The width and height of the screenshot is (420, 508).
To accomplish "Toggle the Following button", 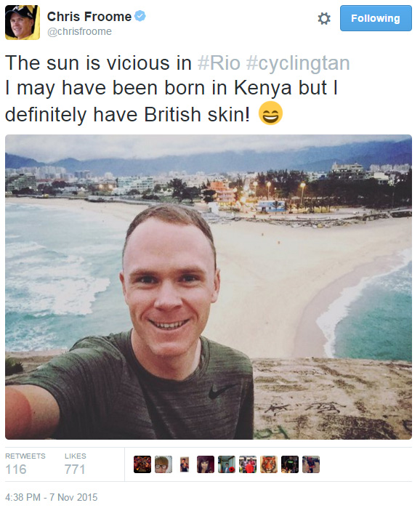I will point(376,18).
